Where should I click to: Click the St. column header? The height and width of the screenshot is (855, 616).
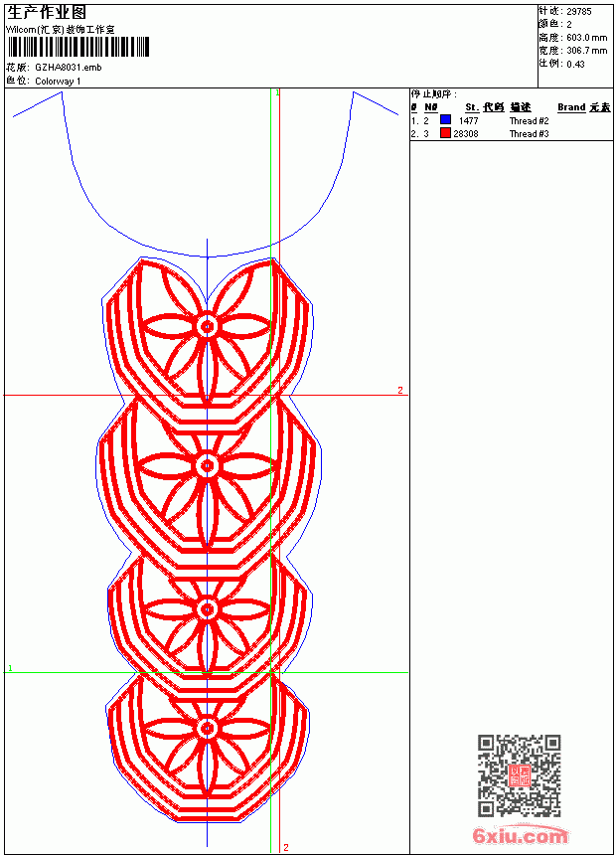pos(472,107)
